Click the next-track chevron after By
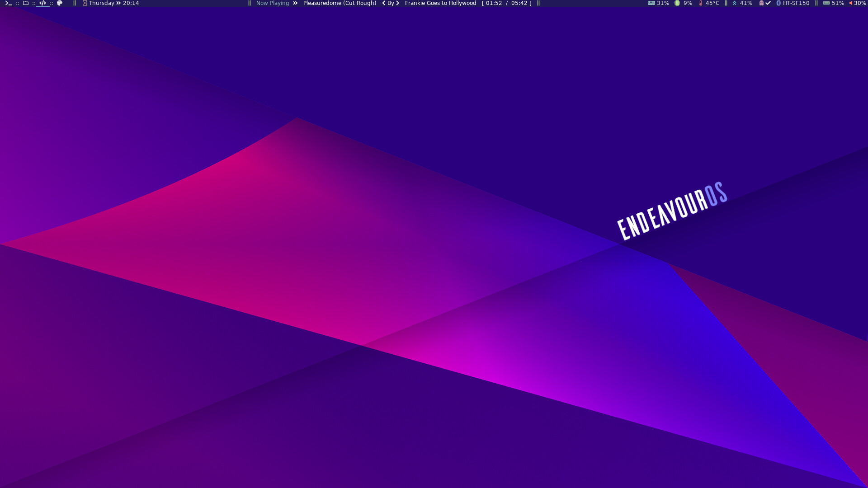868x488 pixels. [x=397, y=3]
